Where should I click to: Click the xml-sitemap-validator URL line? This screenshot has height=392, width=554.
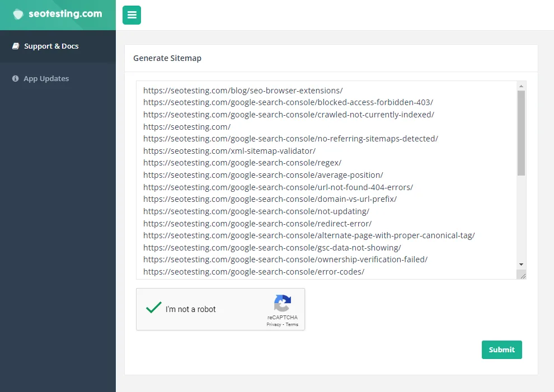pyautogui.click(x=229, y=151)
